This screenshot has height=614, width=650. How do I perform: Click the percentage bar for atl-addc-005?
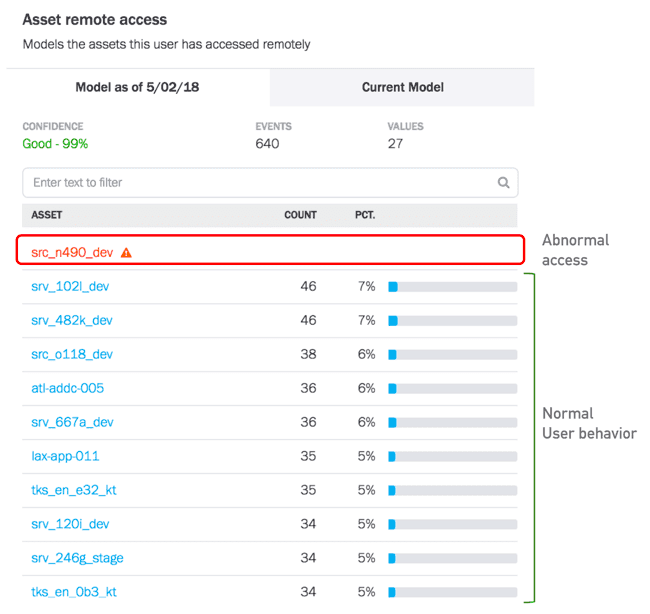point(453,388)
